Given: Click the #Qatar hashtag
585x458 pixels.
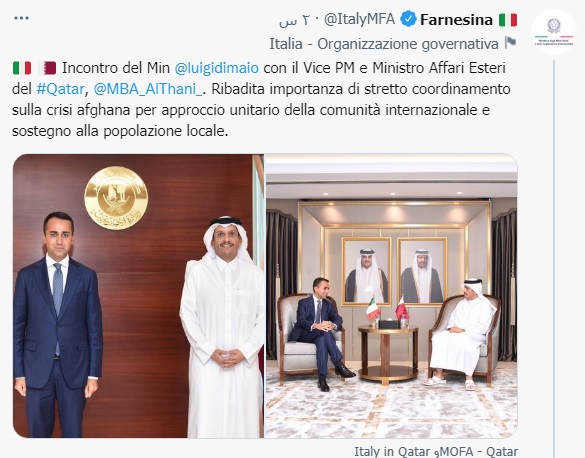Looking at the screenshot, I should pos(60,89).
